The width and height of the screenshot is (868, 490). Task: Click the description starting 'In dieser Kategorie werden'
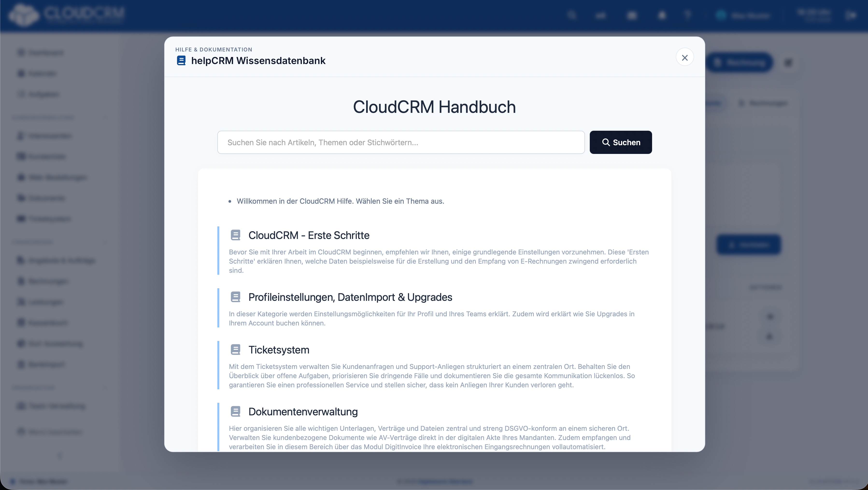coord(432,318)
